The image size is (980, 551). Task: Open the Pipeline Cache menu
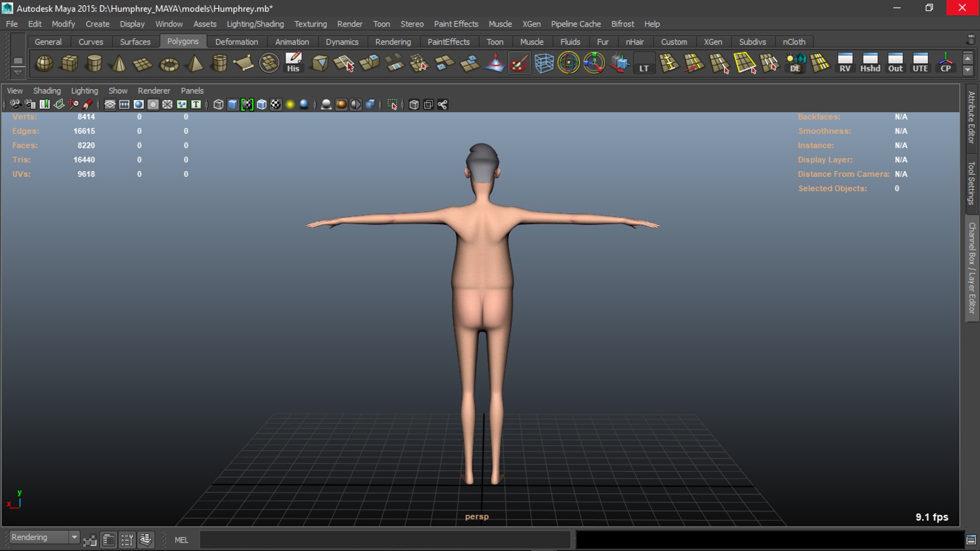(576, 24)
